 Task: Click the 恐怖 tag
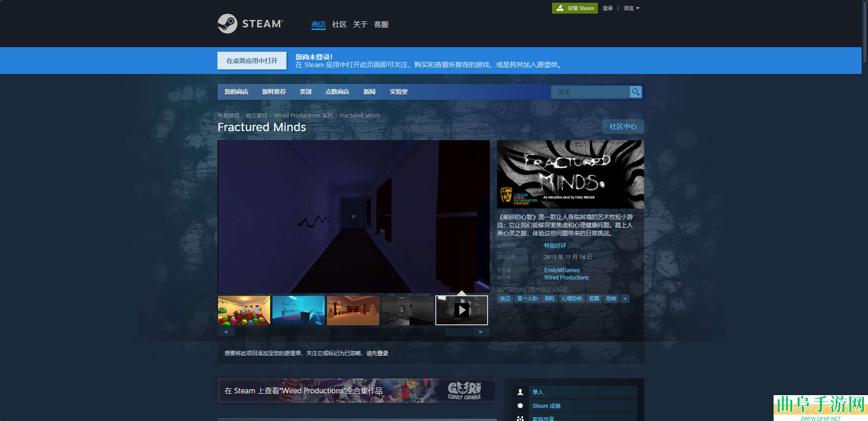click(x=612, y=299)
